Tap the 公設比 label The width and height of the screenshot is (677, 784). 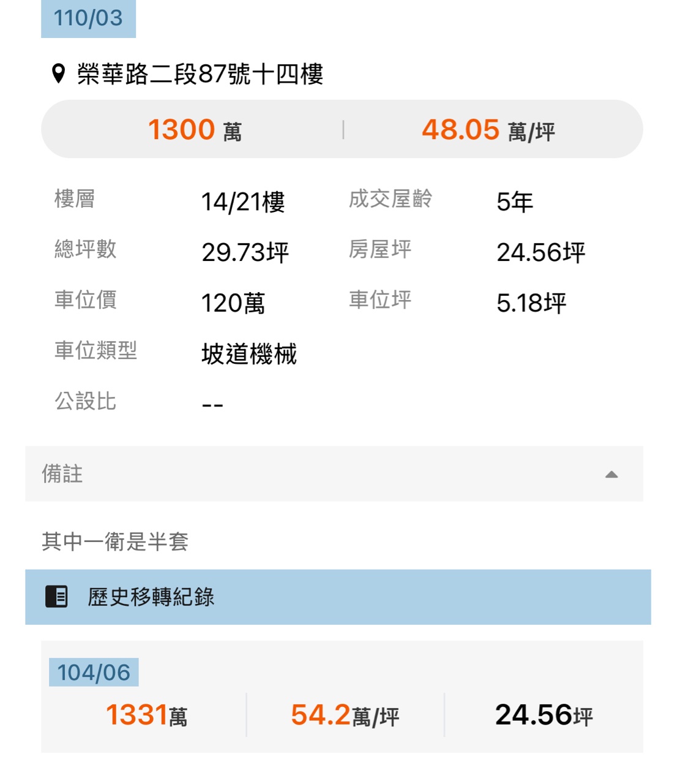click(x=85, y=401)
